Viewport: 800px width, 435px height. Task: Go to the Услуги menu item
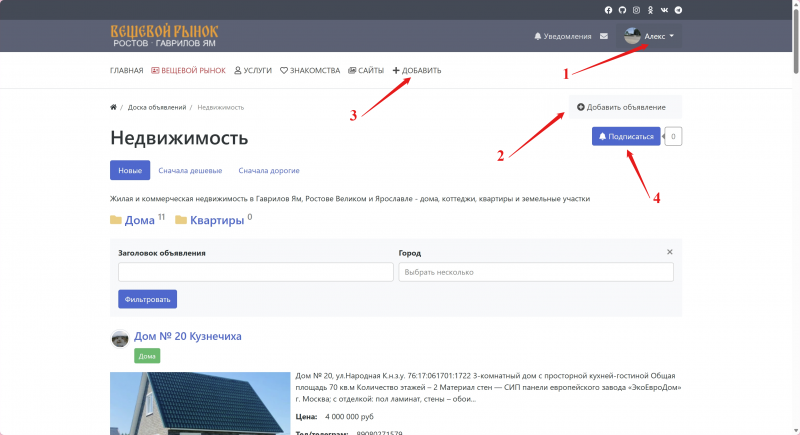tap(252, 71)
